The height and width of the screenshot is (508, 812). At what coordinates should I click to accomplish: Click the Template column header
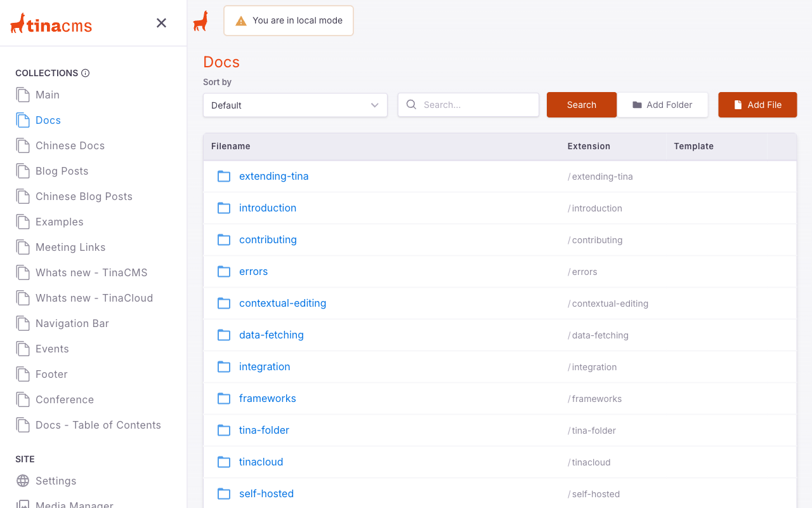click(693, 146)
